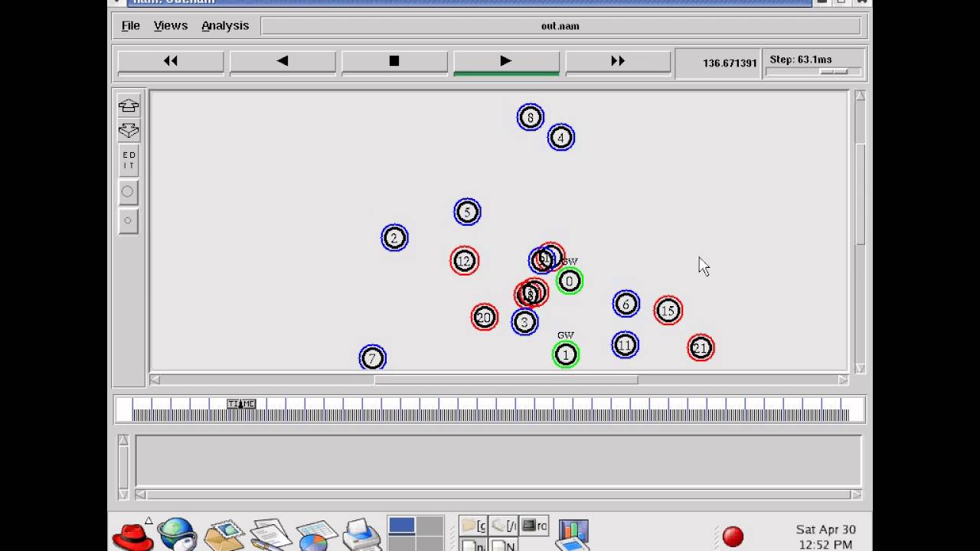Click the canvas scroll down arrow
This screenshot has height=551, width=980.
point(860,368)
